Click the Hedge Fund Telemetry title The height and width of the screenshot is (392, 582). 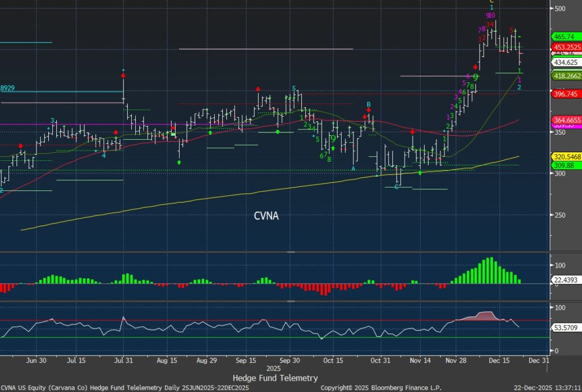275,378
